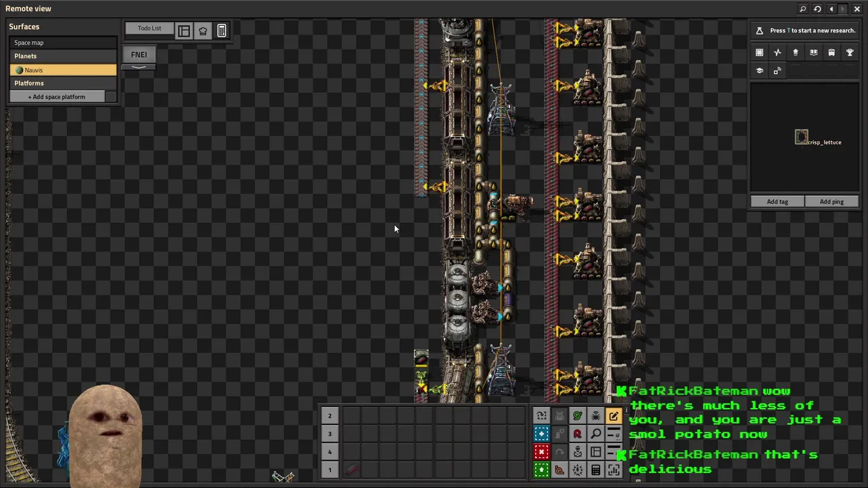Select Space map in Surfaces list

(x=63, y=43)
